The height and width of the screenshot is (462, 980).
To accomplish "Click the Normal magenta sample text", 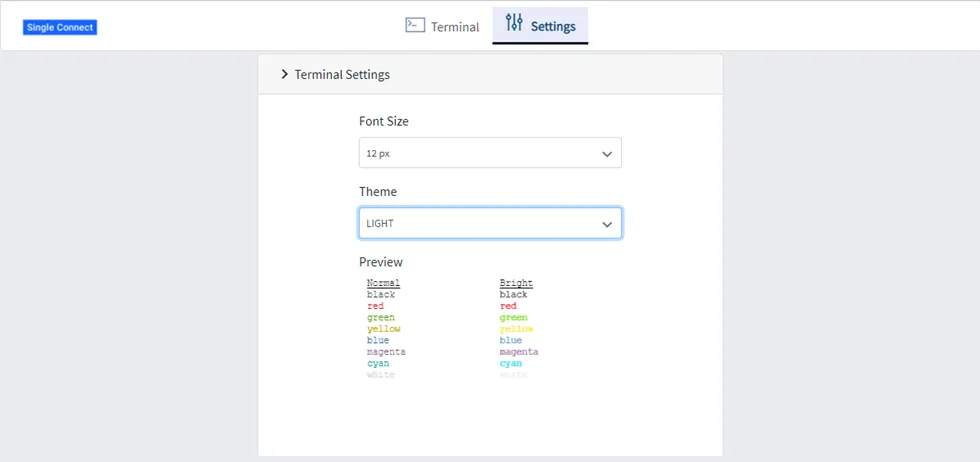I will [386, 352].
